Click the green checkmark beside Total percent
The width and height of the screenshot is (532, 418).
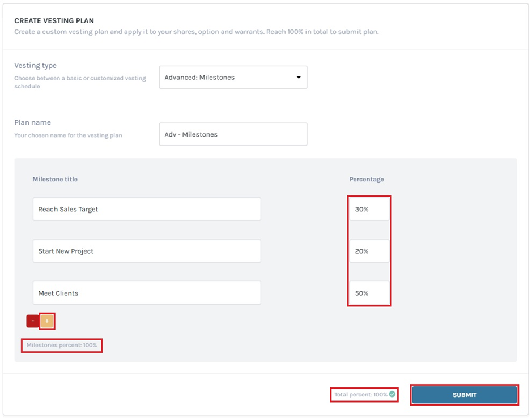point(393,395)
